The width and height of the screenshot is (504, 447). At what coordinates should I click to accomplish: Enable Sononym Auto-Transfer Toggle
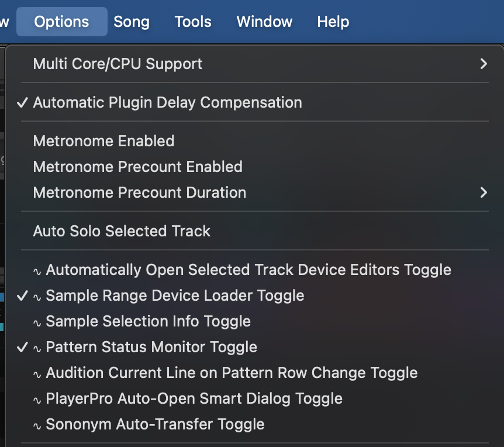tap(155, 424)
